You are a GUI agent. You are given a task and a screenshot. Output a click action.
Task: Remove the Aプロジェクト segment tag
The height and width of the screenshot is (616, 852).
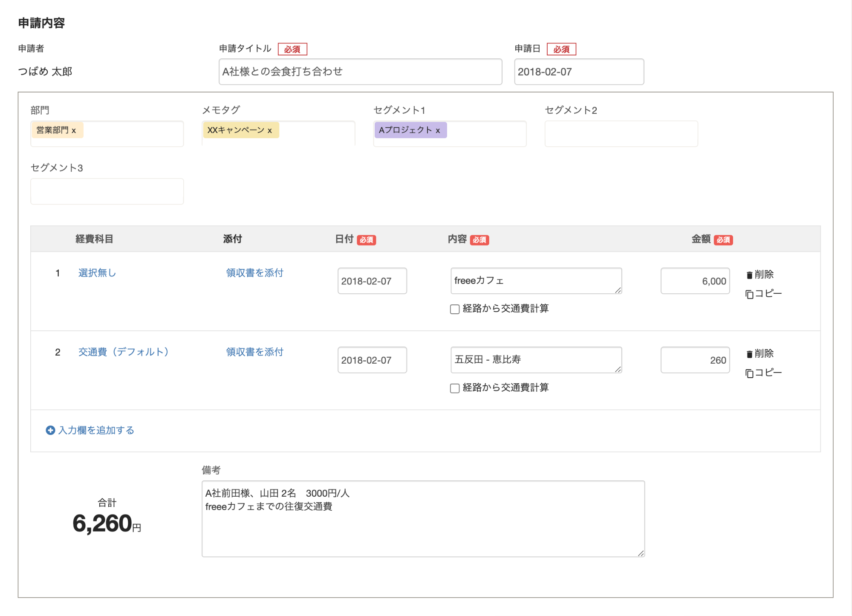[x=438, y=130]
